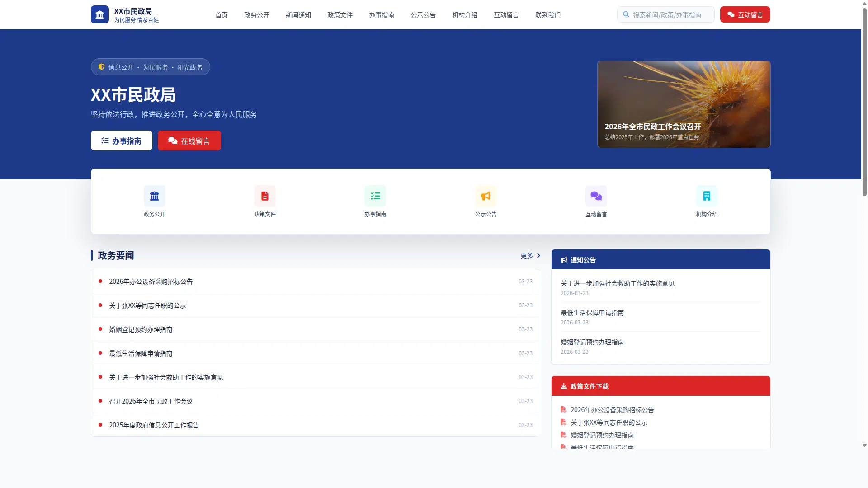Click the download icon in 政策文件下载 header

563,386
